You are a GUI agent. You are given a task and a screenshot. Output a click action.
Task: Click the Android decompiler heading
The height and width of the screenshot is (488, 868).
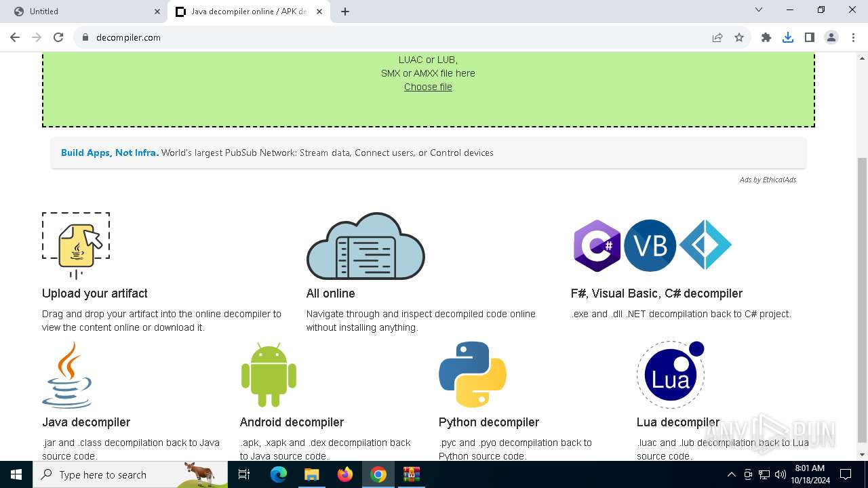(292, 422)
